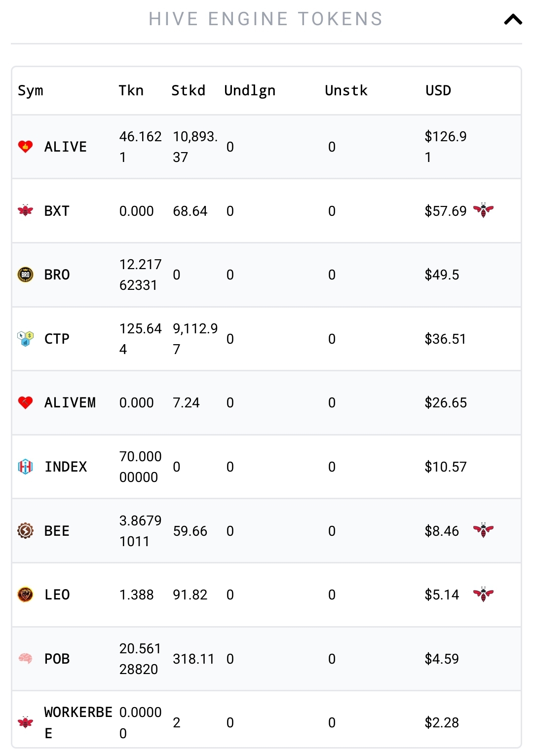The width and height of the screenshot is (533, 756).
Task: Click the ALIVE heart token icon
Action: (25, 147)
